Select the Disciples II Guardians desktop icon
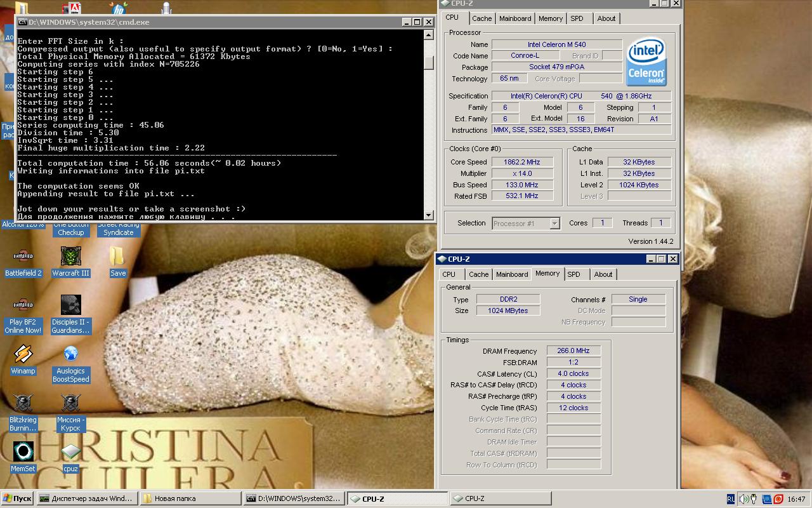This screenshot has width=812, height=508. [70, 315]
